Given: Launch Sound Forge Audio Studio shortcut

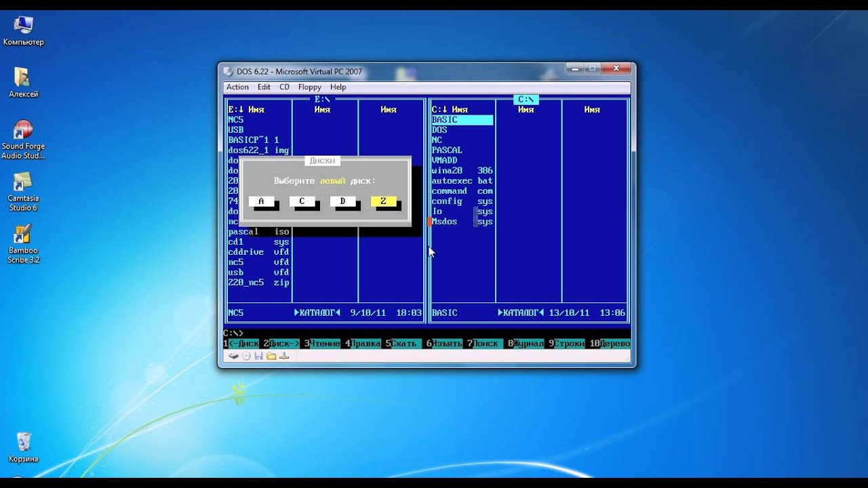Looking at the screenshot, I should (23, 140).
